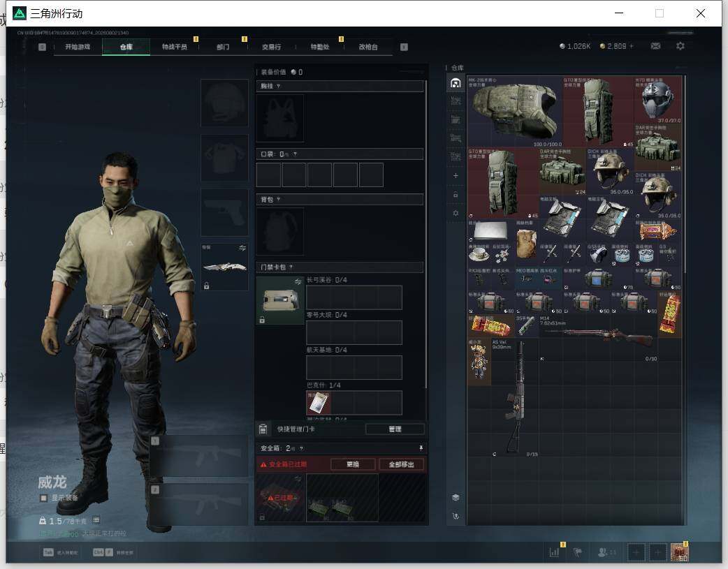This screenshot has height=569, width=728.
Task: Click the help mark next to 背包
Action: pyautogui.click(x=278, y=200)
